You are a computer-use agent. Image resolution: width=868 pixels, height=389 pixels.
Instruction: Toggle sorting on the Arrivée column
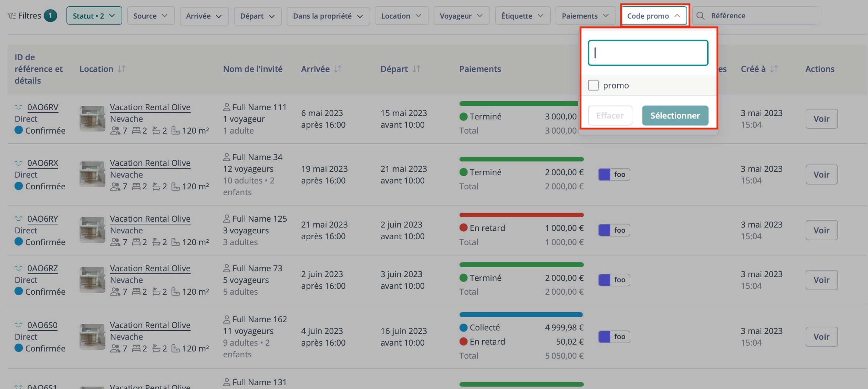(337, 69)
